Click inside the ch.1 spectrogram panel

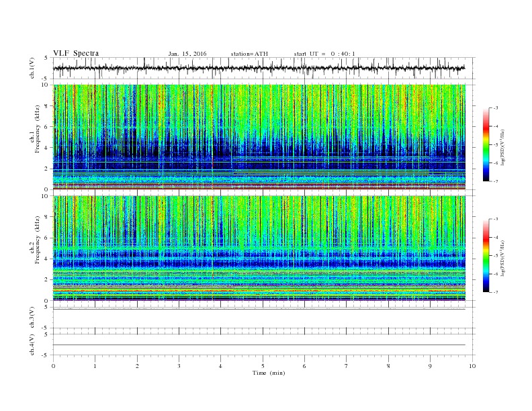point(259,137)
